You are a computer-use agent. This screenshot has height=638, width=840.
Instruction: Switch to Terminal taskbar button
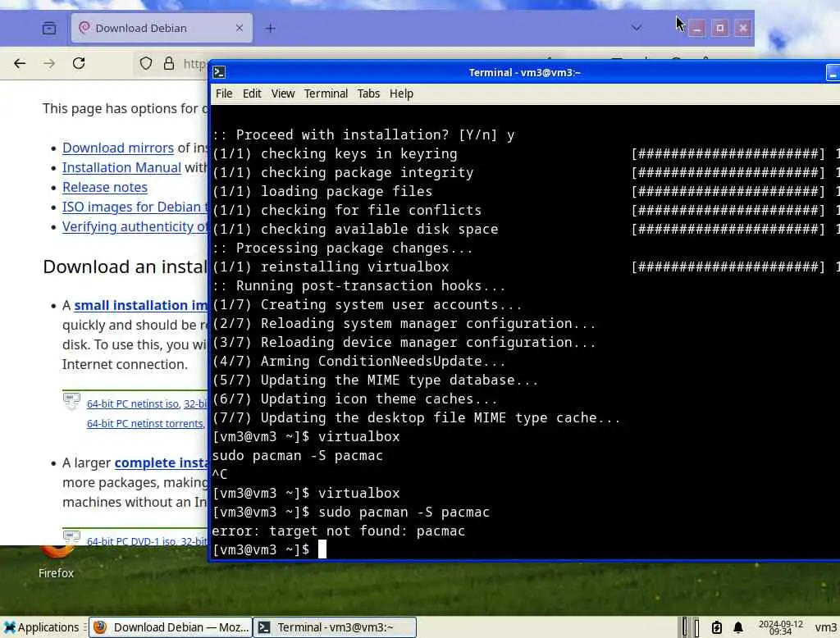pos(335,627)
